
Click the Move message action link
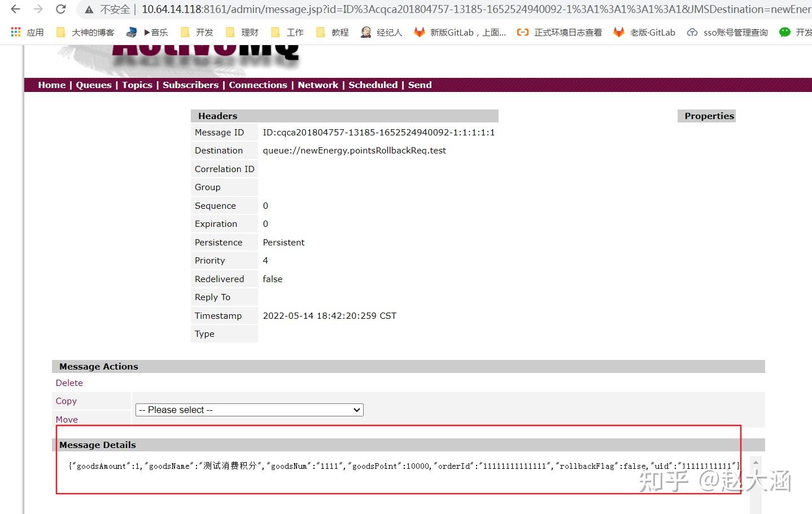click(x=67, y=419)
